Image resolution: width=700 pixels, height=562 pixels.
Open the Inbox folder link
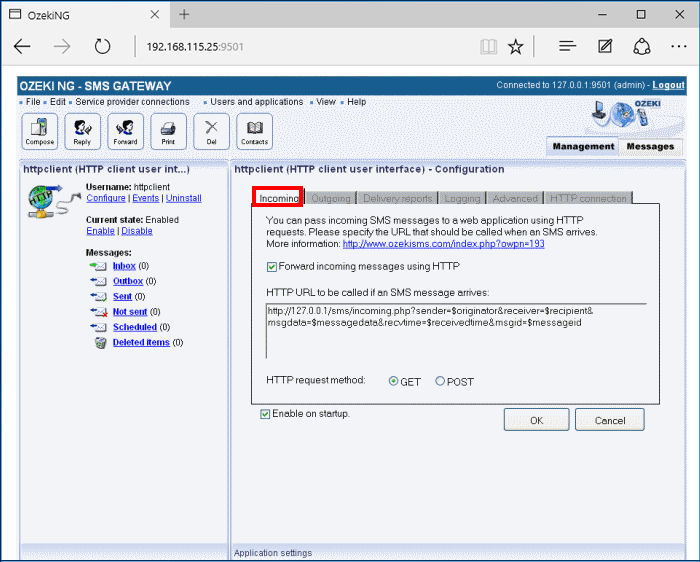124,266
